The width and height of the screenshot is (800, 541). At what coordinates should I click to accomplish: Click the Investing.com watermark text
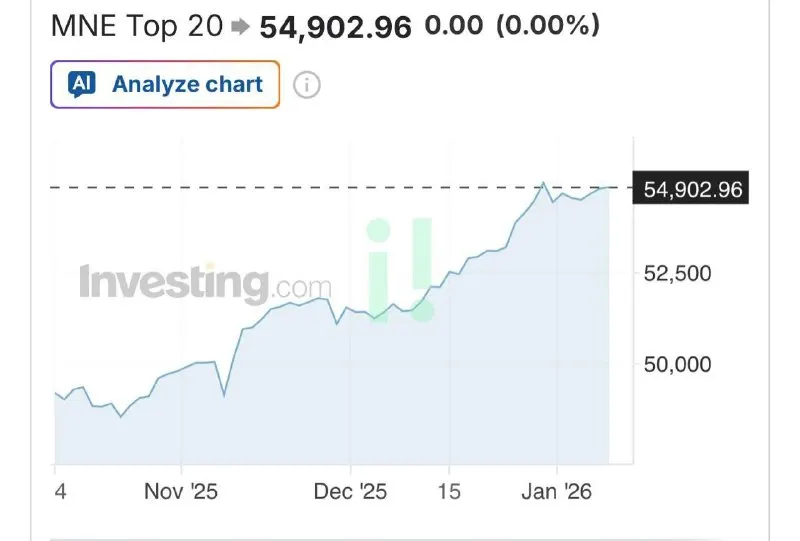(205, 284)
